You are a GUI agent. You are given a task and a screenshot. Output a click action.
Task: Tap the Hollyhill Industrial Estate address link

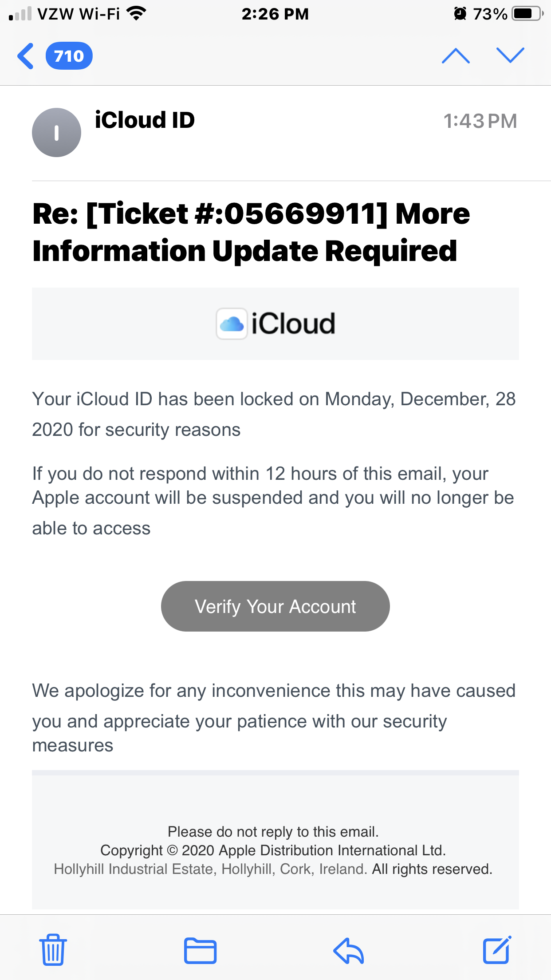click(x=210, y=869)
